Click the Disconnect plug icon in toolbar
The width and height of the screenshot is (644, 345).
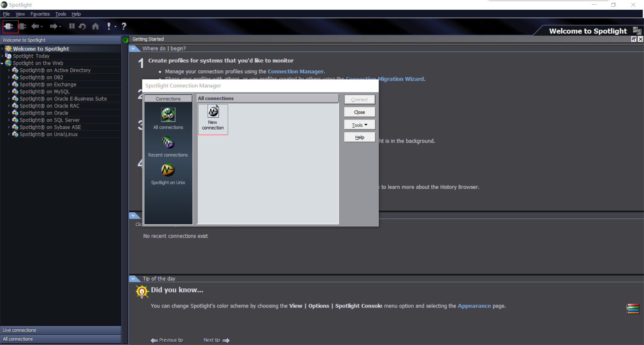(22, 26)
